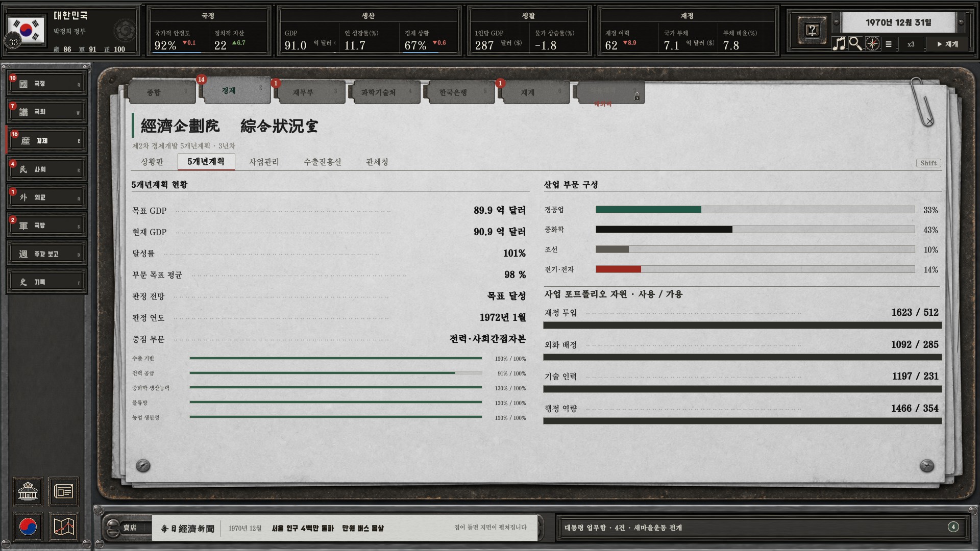Click the magnifying glass search icon
980x551 pixels.
tap(855, 44)
